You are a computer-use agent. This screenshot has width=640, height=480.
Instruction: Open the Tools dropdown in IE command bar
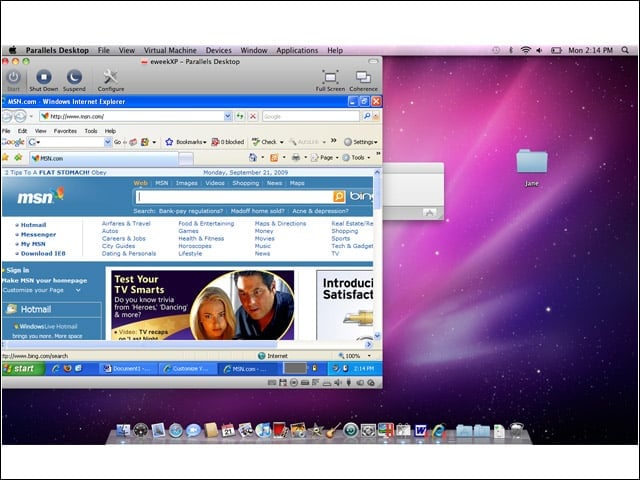tap(369, 158)
